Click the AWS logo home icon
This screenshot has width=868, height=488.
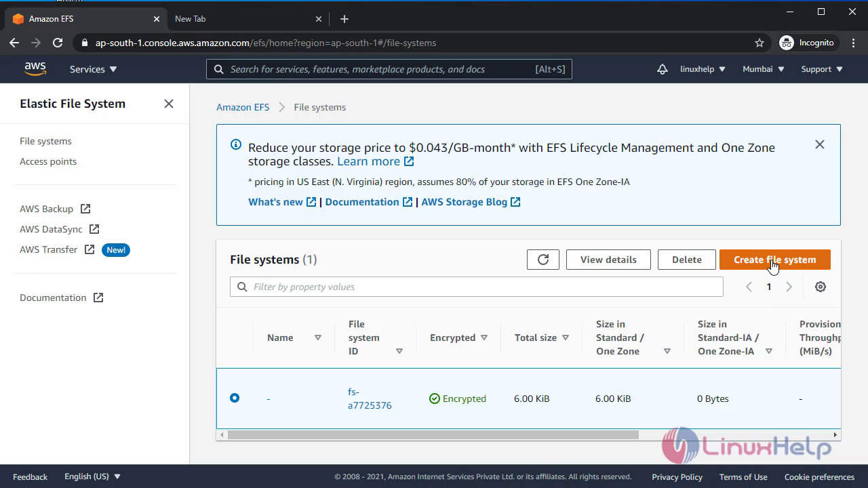35,69
